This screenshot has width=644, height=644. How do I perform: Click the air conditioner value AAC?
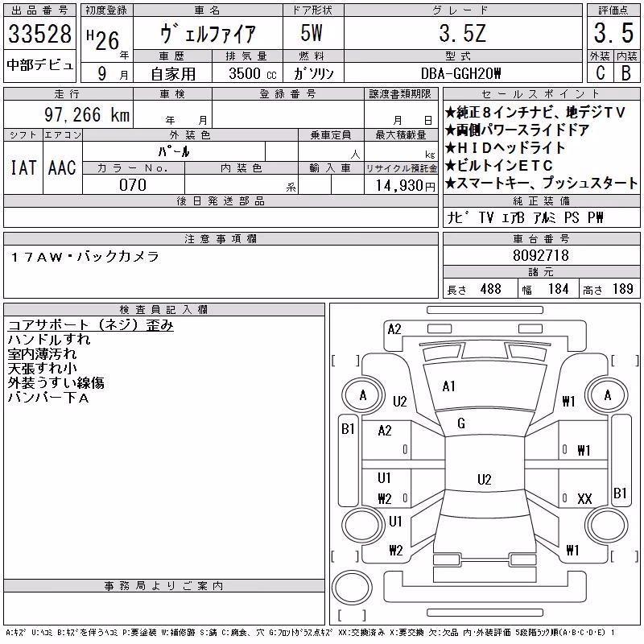click(x=62, y=167)
